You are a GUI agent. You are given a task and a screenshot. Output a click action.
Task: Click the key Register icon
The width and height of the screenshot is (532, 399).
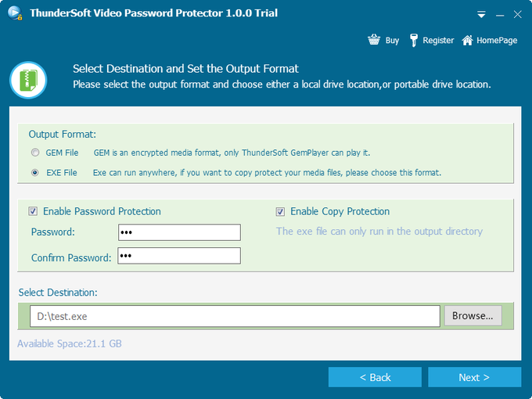point(413,40)
